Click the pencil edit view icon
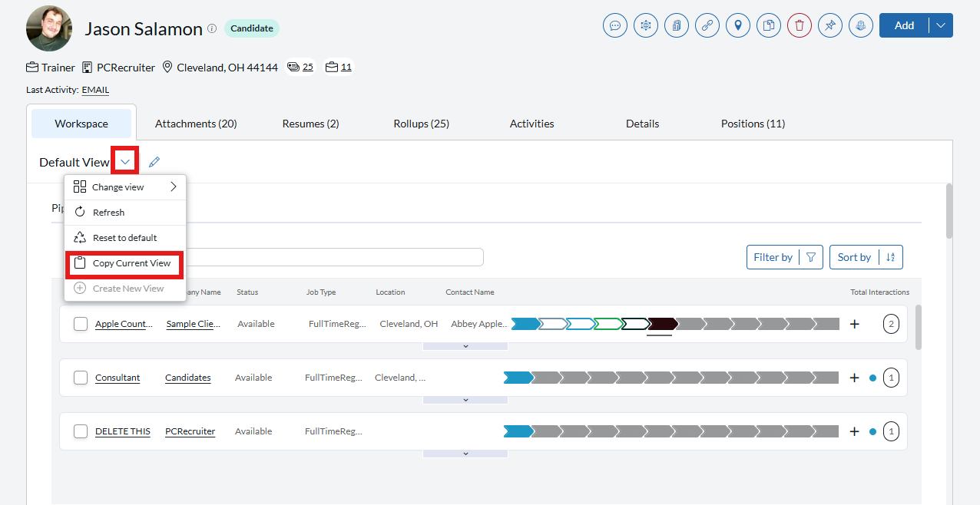This screenshot has height=505, width=980. click(154, 162)
